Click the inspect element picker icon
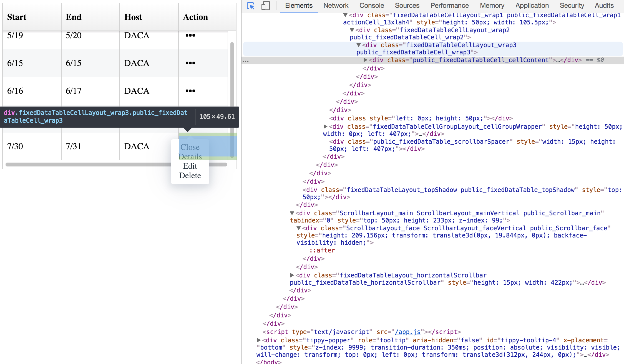Image resolution: width=624 pixels, height=364 pixels. tap(251, 6)
